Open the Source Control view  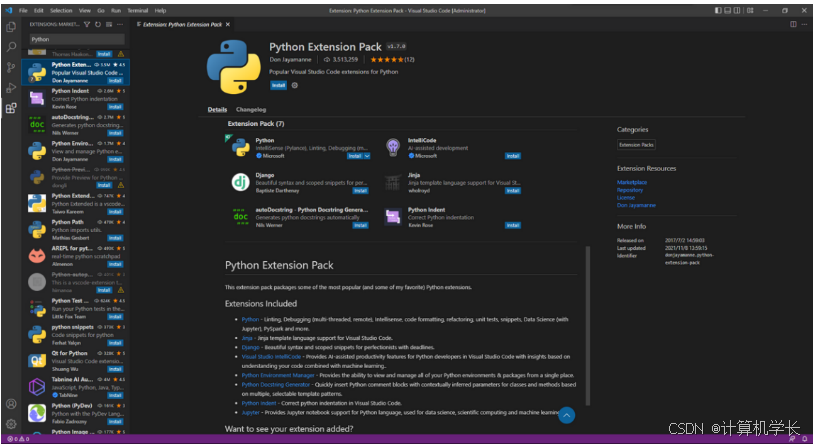tap(11, 67)
